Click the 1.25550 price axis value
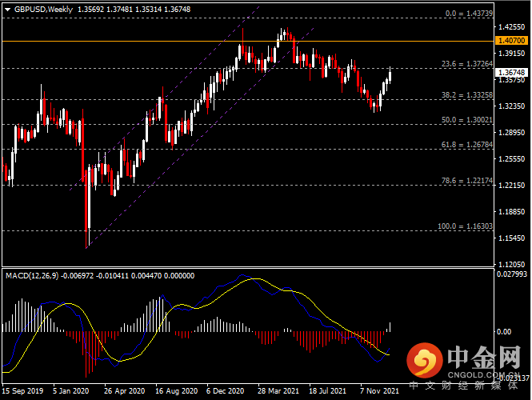The height and width of the screenshot is (400, 532). (511, 158)
